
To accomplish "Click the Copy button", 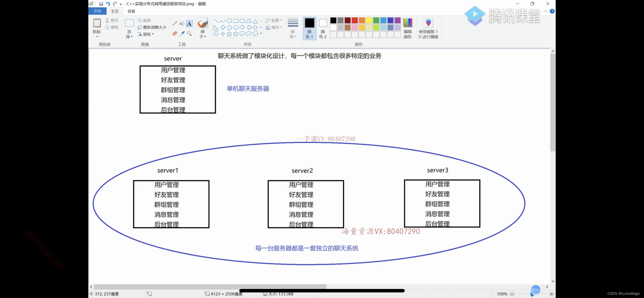I will [112, 27].
